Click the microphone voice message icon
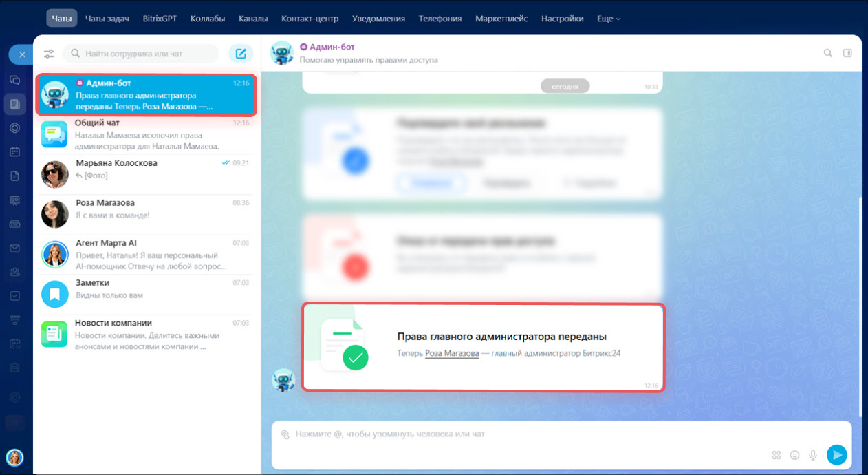Image resolution: width=868 pixels, height=475 pixels. click(813, 455)
